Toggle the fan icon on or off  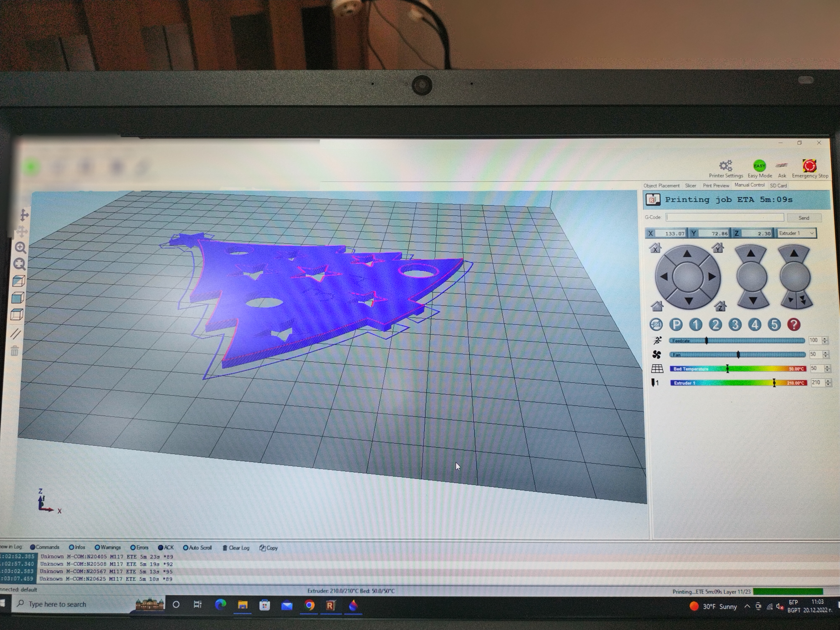coord(657,355)
